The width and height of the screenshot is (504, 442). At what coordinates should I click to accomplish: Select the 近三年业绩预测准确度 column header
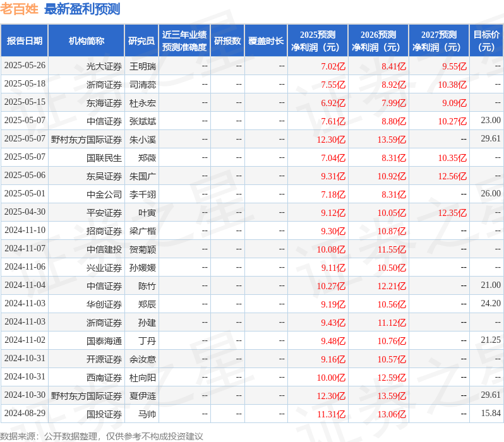184,41
